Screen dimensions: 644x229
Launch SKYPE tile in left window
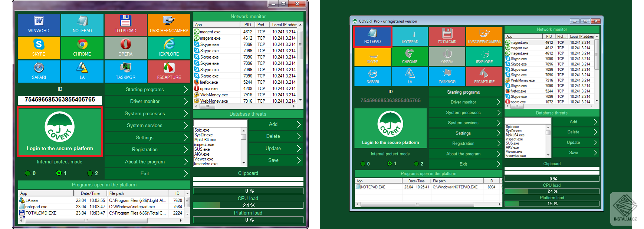39,48
